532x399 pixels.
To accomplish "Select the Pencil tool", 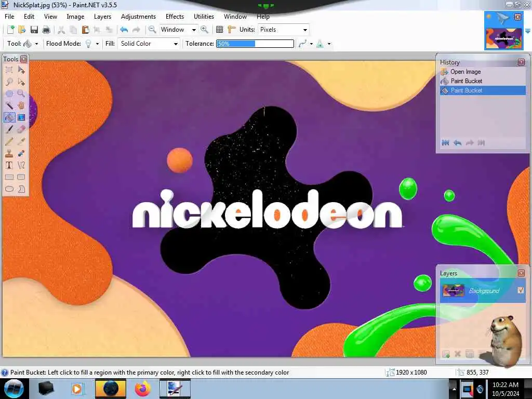I will 9,141.
